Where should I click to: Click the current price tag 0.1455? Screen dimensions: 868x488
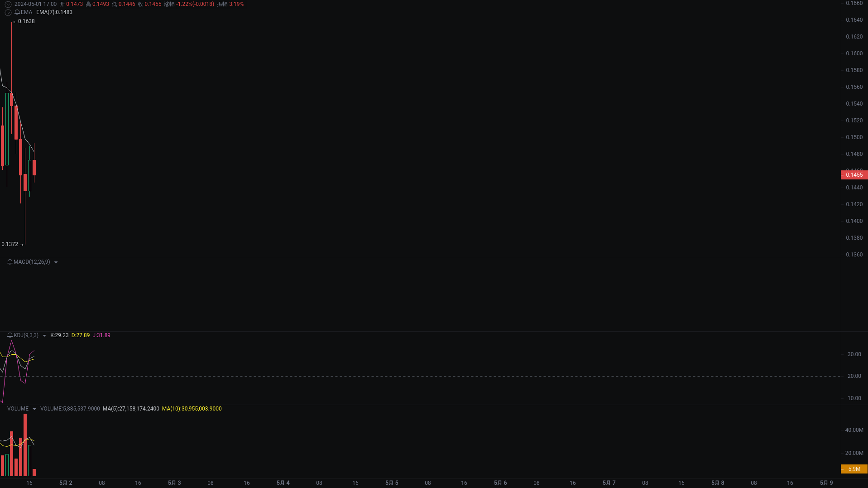(854, 175)
